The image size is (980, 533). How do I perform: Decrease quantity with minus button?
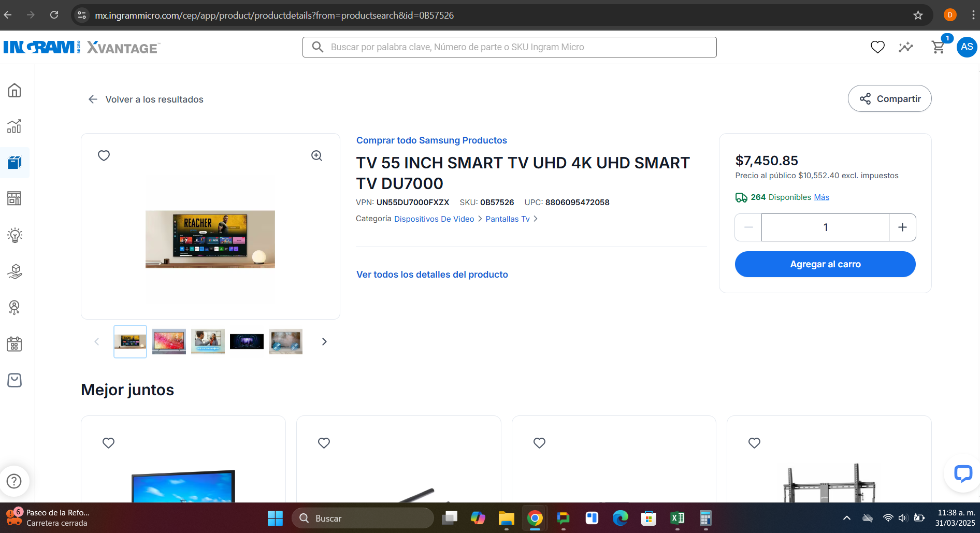[748, 227]
